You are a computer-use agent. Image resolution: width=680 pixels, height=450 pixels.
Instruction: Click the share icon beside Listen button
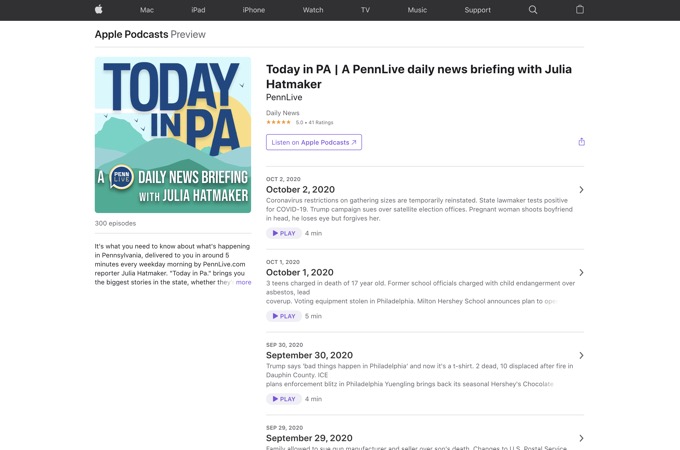click(x=582, y=142)
